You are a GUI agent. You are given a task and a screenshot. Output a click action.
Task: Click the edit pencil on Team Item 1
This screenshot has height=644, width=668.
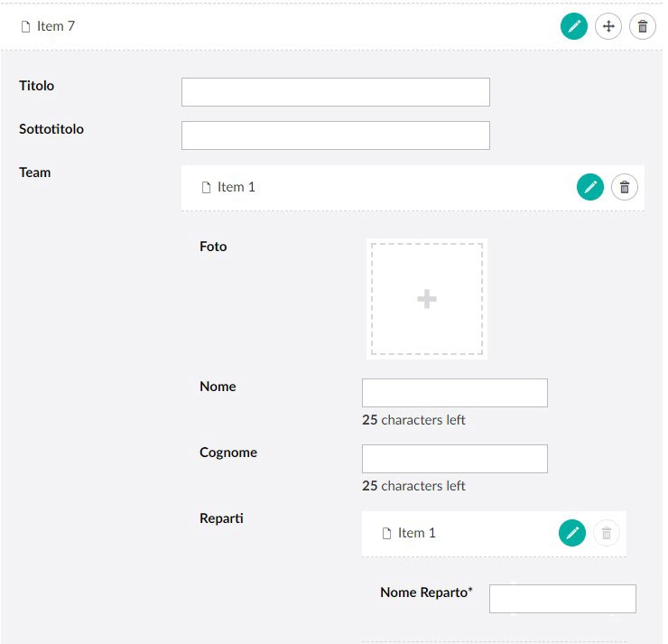click(590, 187)
